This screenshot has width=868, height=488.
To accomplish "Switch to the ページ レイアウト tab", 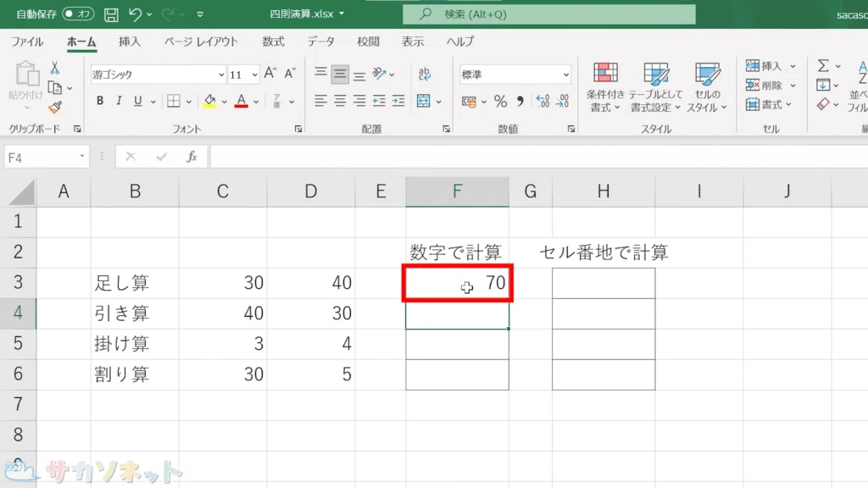I will tap(201, 42).
